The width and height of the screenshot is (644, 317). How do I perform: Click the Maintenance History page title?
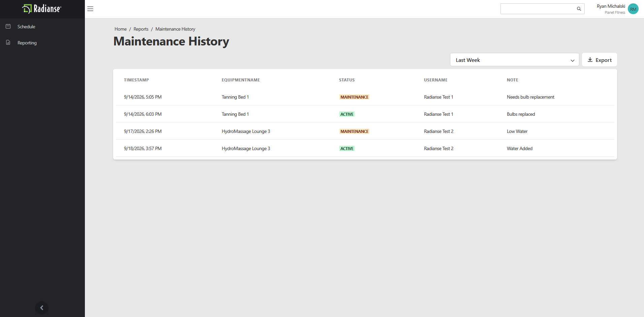tap(171, 41)
